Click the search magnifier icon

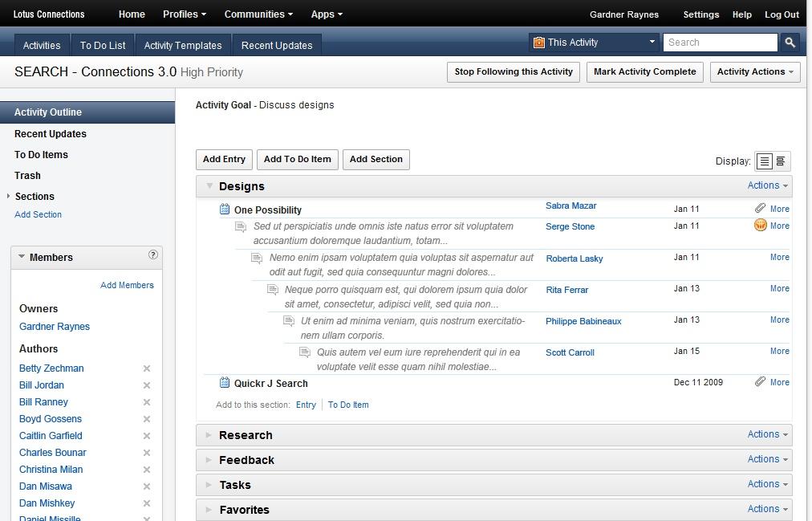790,43
